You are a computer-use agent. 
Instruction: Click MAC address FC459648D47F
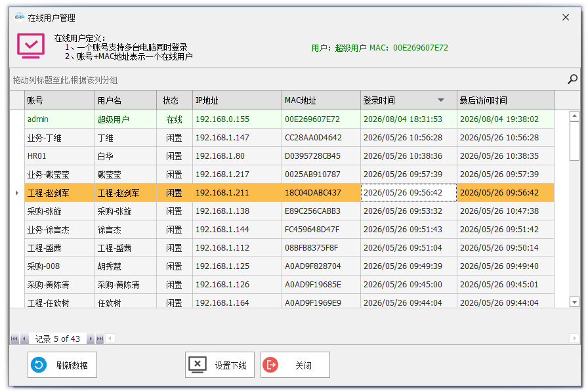tap(321, 230)
